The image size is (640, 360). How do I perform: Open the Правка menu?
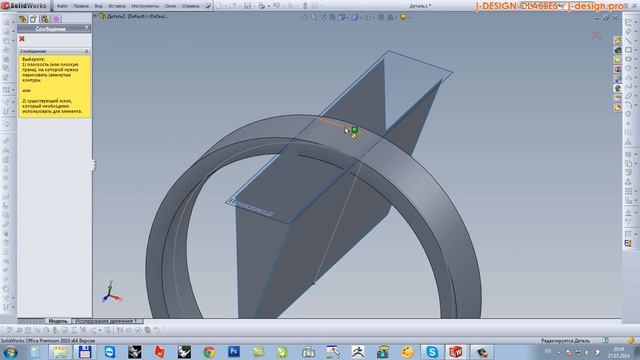[81, 6]
